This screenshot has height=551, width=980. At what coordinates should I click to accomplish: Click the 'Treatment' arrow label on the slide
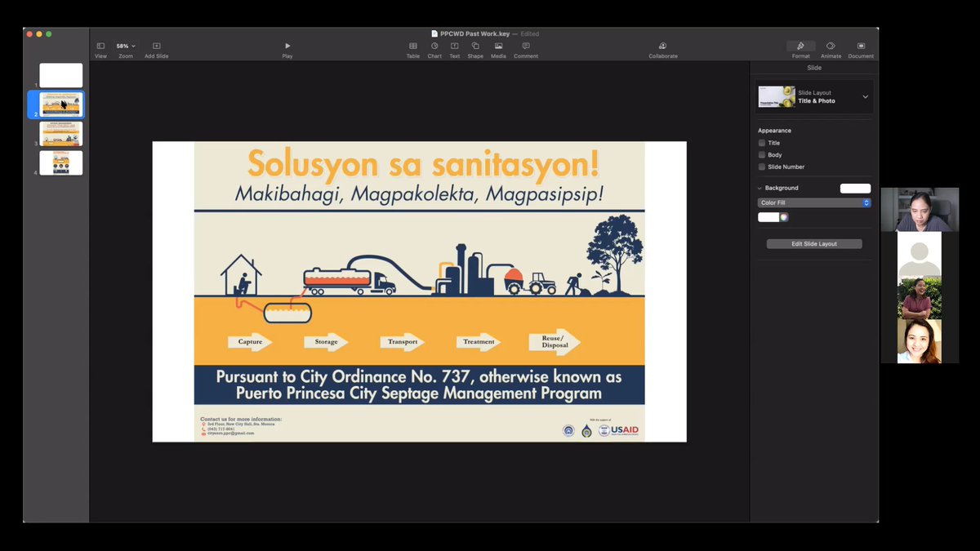pyautogui.click(x=479, y=342)
